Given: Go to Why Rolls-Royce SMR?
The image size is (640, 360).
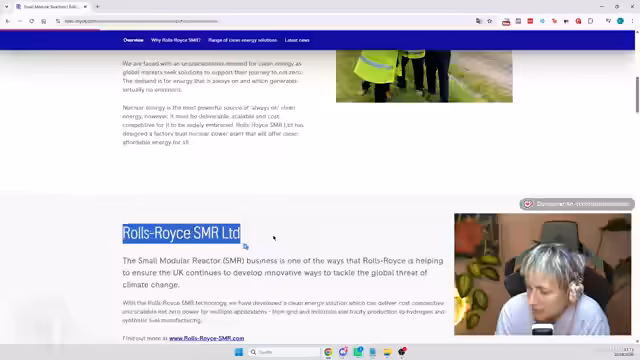Looking at the screenshot, I should tap(176, 40).
